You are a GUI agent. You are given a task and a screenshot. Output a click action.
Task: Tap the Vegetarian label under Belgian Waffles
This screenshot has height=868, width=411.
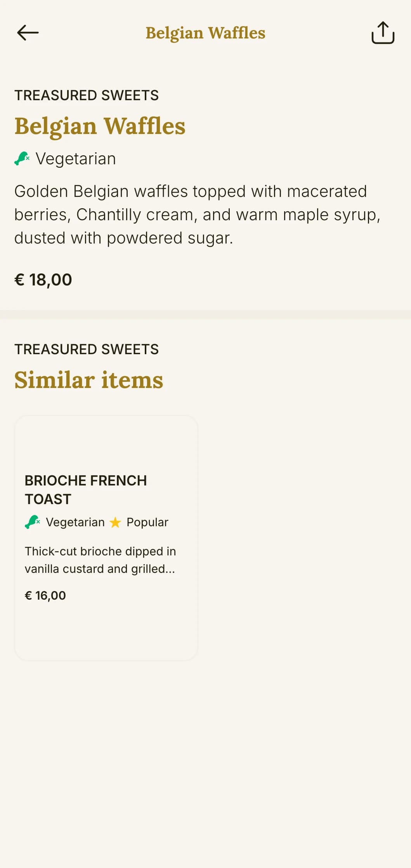[76, 159]
